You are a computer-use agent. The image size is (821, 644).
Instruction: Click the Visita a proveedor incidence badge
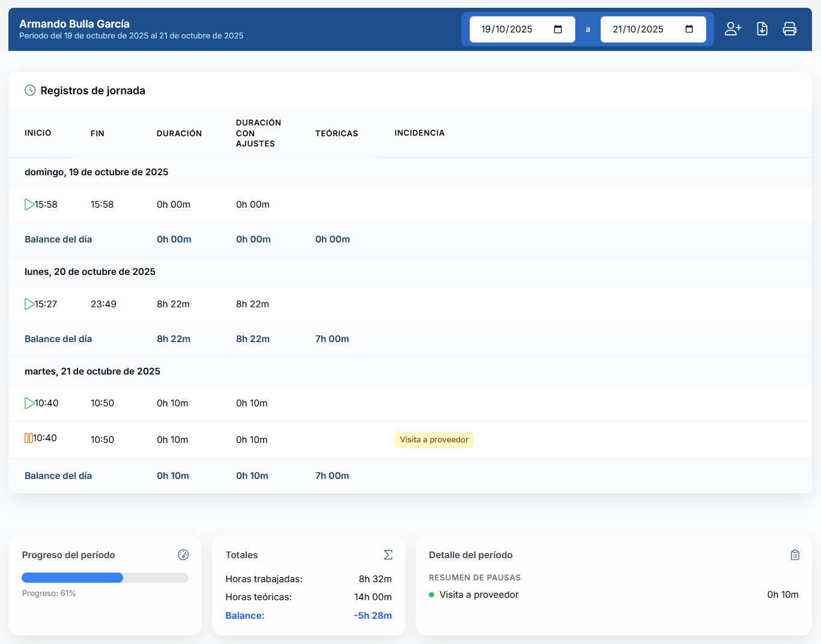pos(434,439)
